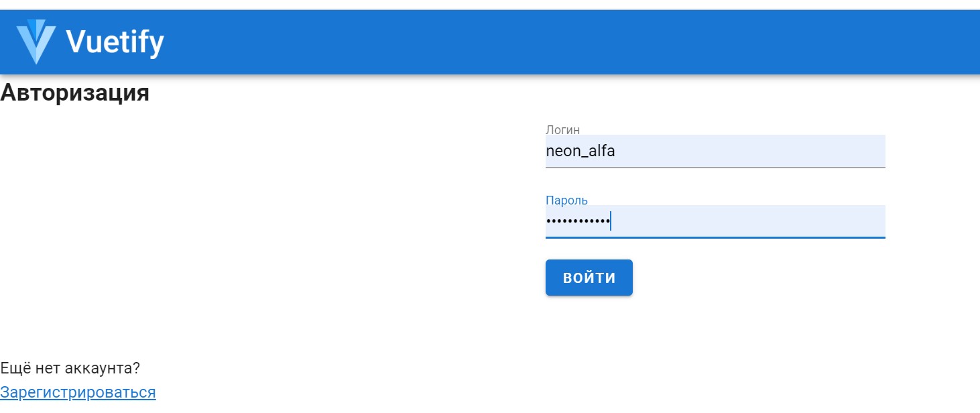Viewport: 980px width, 413px height.
Task: Click the neon_alfa username text
Action: (x=580, y=152)
